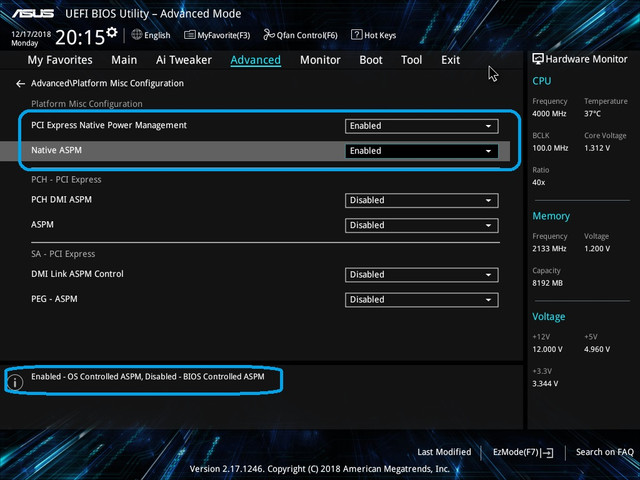Viewport: 640px width, 480px height.
Task: Open the PEG - ASPM dropdown
Action: (x=421, y=300)
